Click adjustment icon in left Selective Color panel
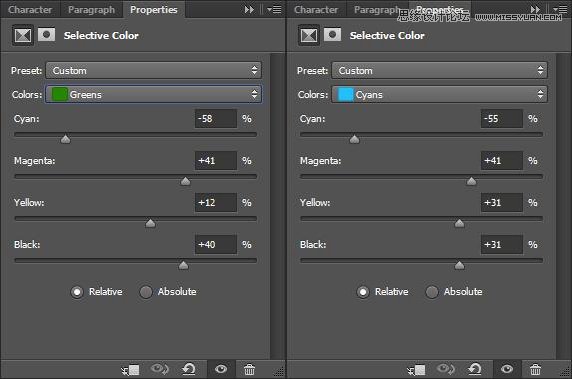This screenshot has height=379, width=572. click(23, 35)
